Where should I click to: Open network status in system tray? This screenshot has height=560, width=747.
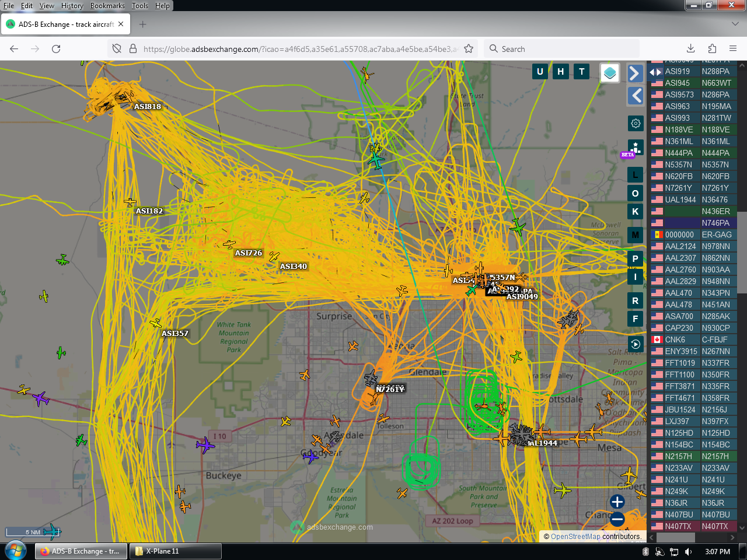click(x=674, y=551)
